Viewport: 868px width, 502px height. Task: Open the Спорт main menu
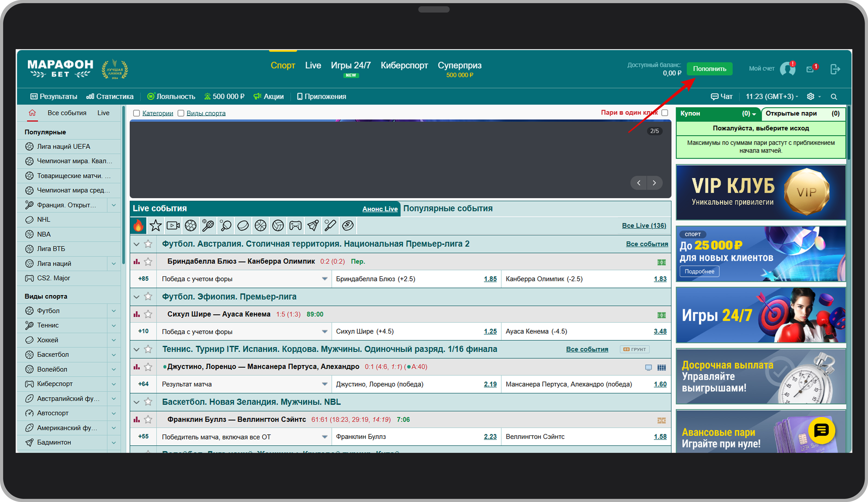(x=283, y=65)
